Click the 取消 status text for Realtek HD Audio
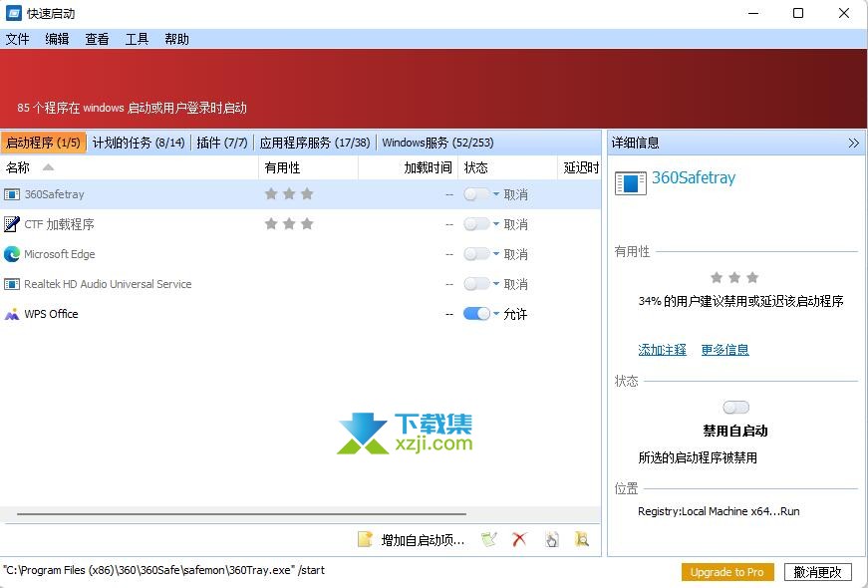 pyautogui.click(x=515, y=285)
